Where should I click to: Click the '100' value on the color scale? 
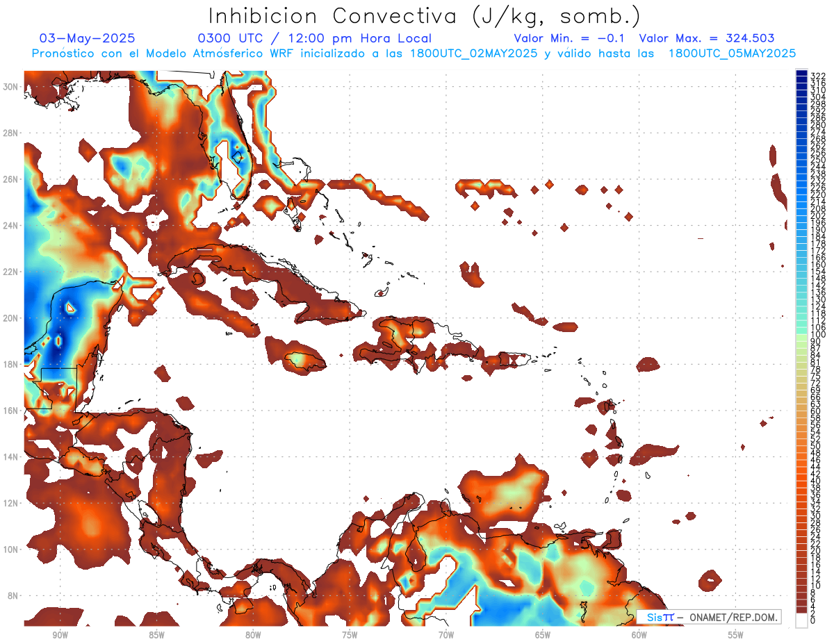click(x=818, y=334)
